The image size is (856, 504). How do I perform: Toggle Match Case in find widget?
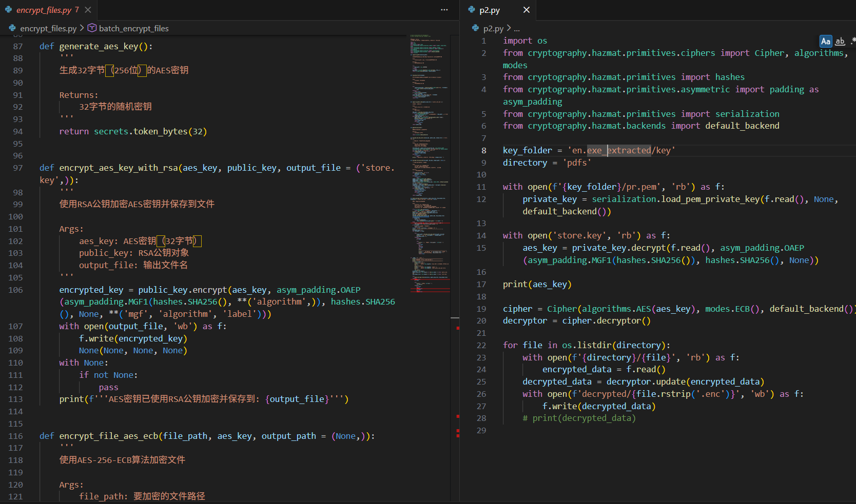tap(825, 42)
